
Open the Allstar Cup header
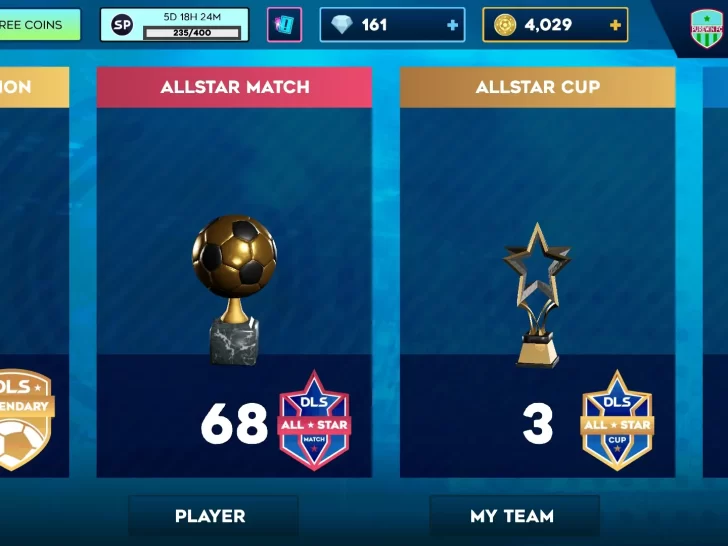click(x=538, y=87)
